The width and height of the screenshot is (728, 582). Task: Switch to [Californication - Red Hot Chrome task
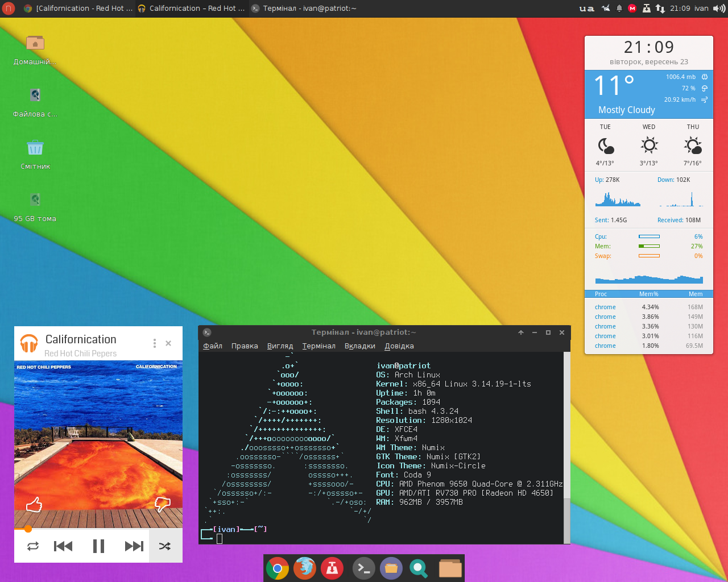[78, 8]
